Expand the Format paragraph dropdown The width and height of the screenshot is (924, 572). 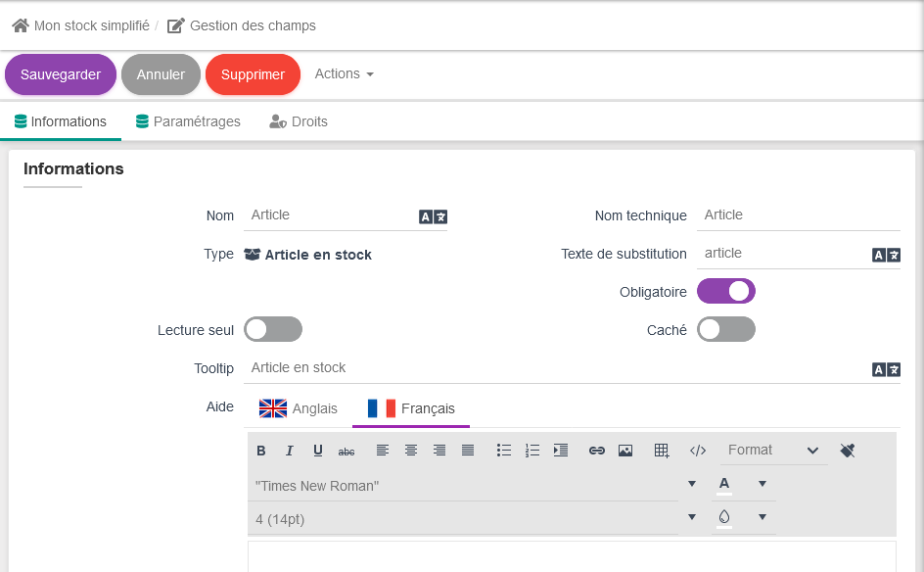(773, 451)
